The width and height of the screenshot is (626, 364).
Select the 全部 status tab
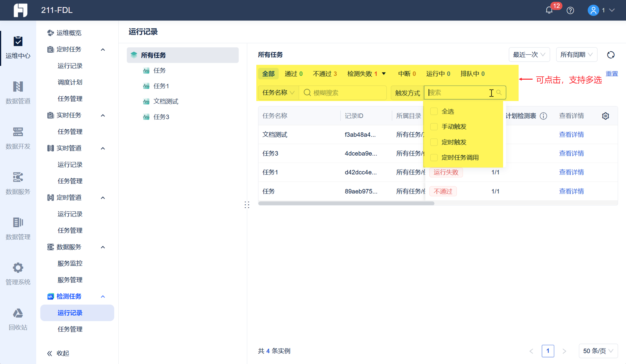tap(268, 74)
